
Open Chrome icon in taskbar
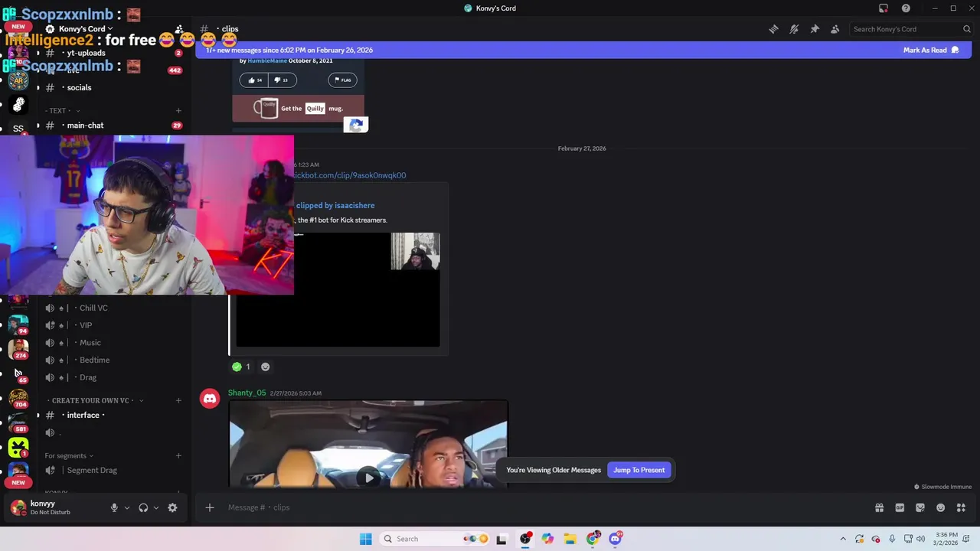(x=593, y=539)
